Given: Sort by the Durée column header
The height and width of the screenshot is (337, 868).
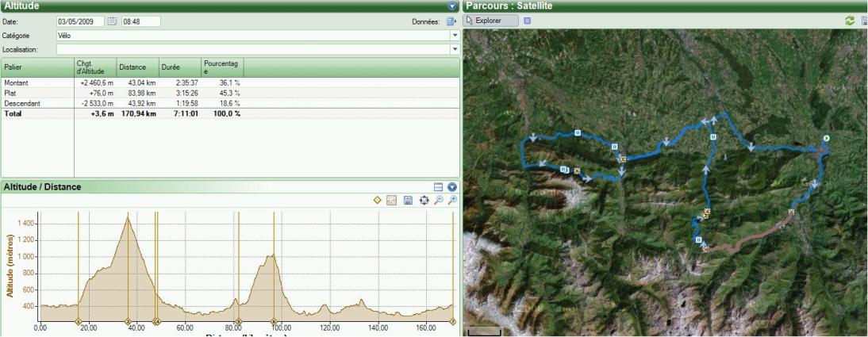Looking at the screenshot, I should pos(180,67).
